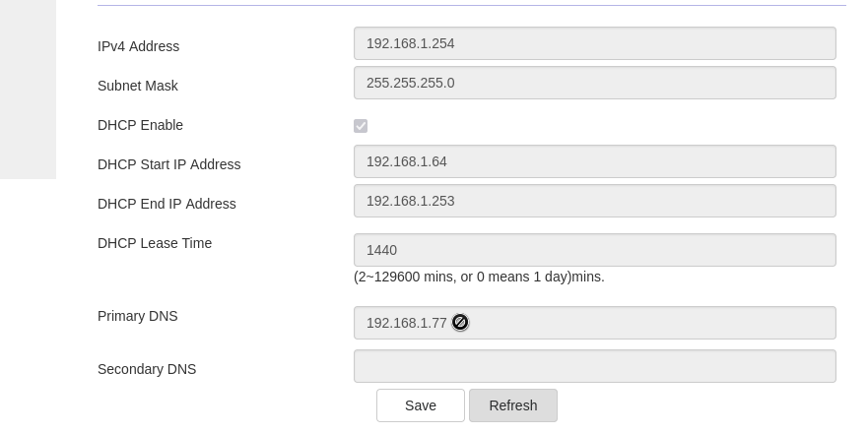Image resolution: width=868 pixels, height=434 pixels.
Task: Click the lease time range hint text
Action: (x=479, y=277)
